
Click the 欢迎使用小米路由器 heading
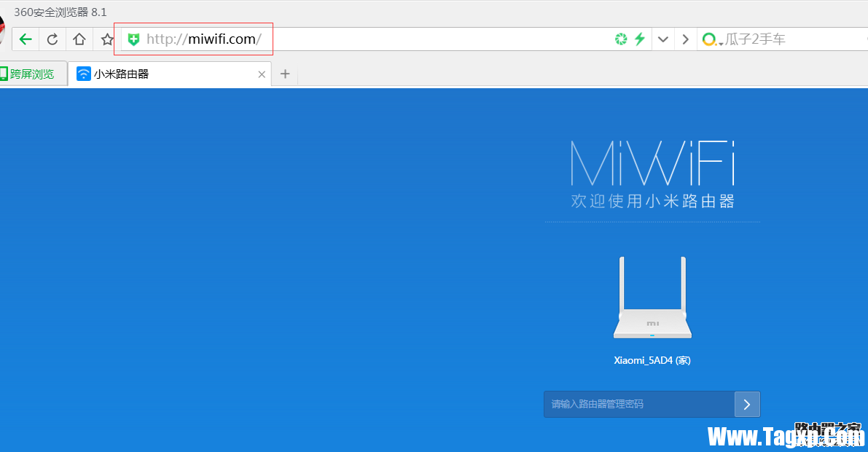point(653,200)
